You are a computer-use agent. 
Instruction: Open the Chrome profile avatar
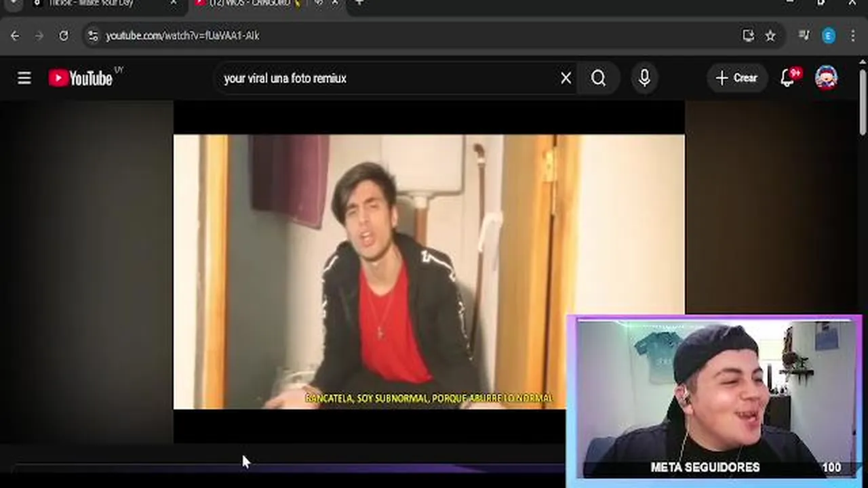pos(829,35)
